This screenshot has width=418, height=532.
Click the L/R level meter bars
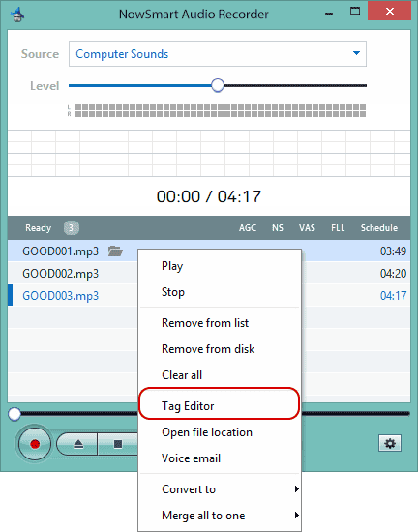pyautogui.click(x=221, y=110)
